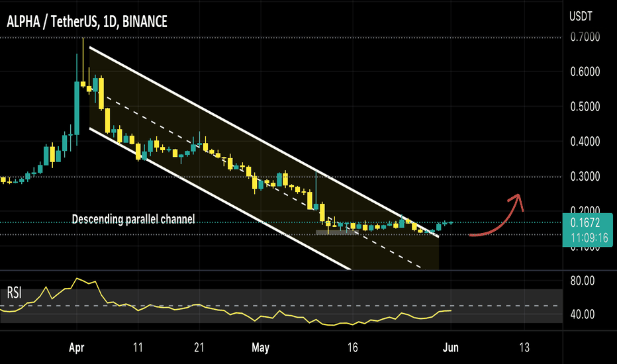617x364 pixels.
Task: Click the 0.7000 price axis label
Action: 585,37
